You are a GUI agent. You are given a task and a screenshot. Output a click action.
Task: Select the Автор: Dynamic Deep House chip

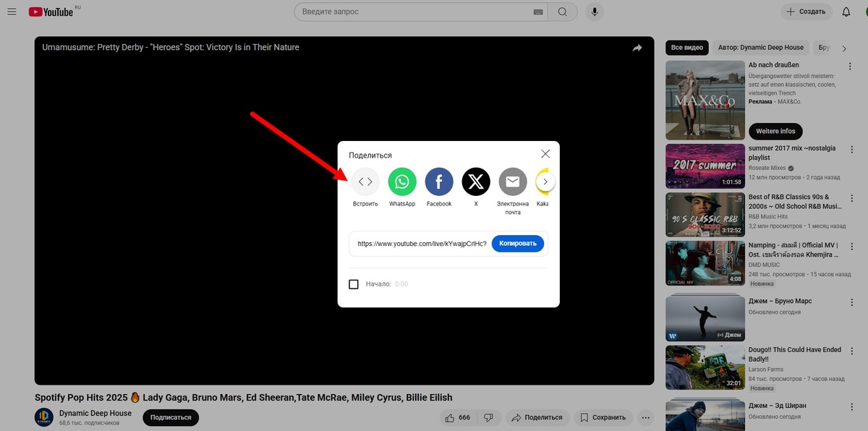(x=761, y=48)
